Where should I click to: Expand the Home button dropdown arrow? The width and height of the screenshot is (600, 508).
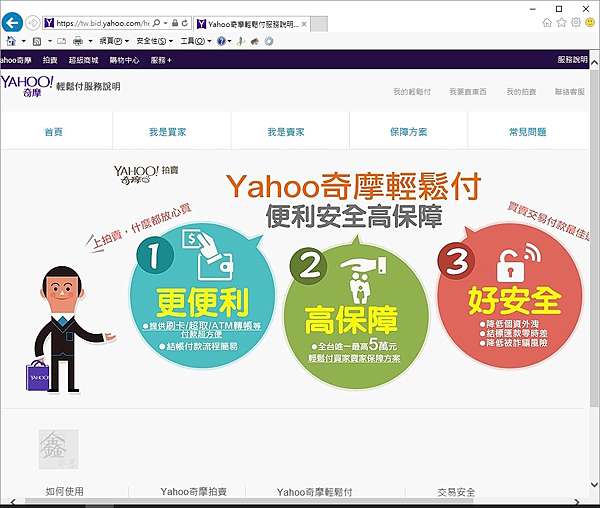coord(23,41)
